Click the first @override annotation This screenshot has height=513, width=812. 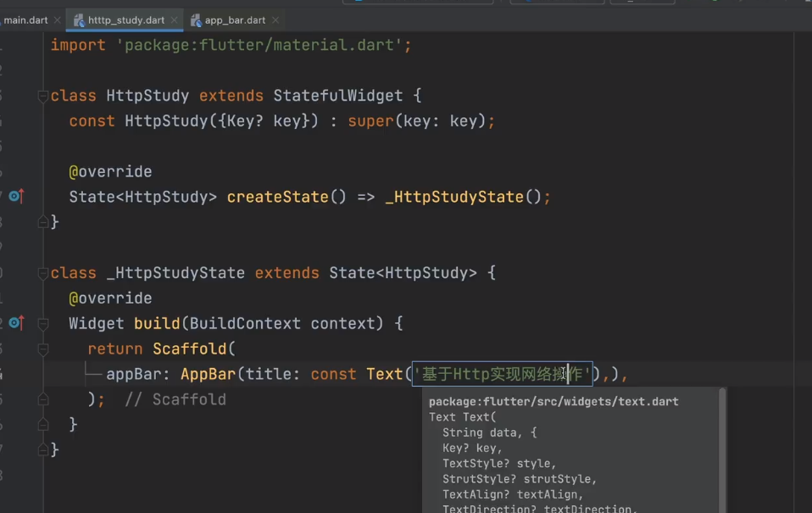[x=110, y=171]
